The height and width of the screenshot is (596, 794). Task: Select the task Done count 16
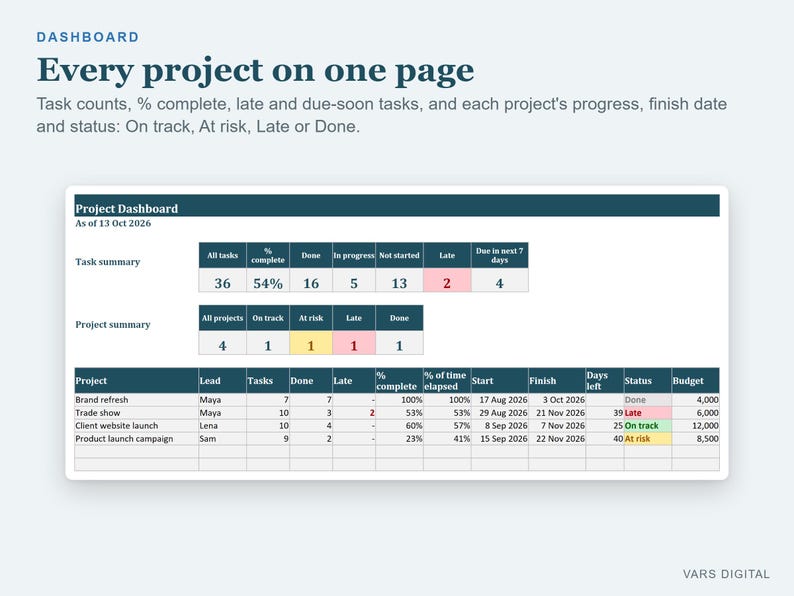[311, 281]
